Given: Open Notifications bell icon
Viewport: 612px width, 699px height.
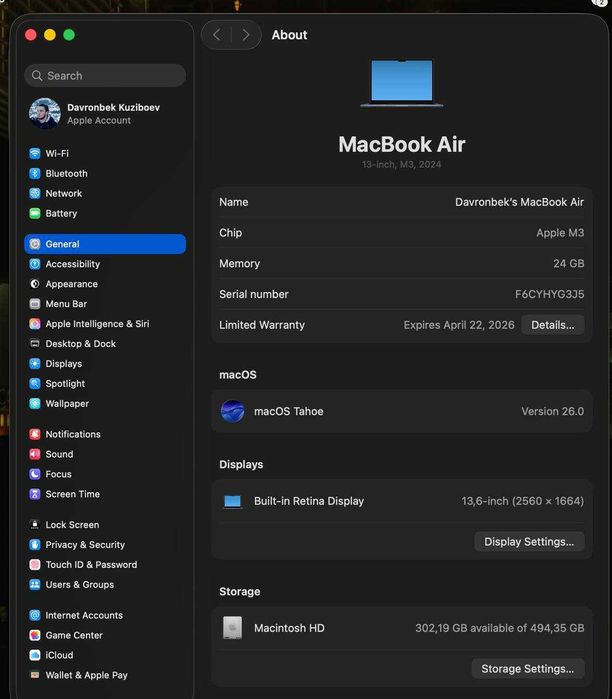Looking at the screenshot, I should tap(35, 434).
